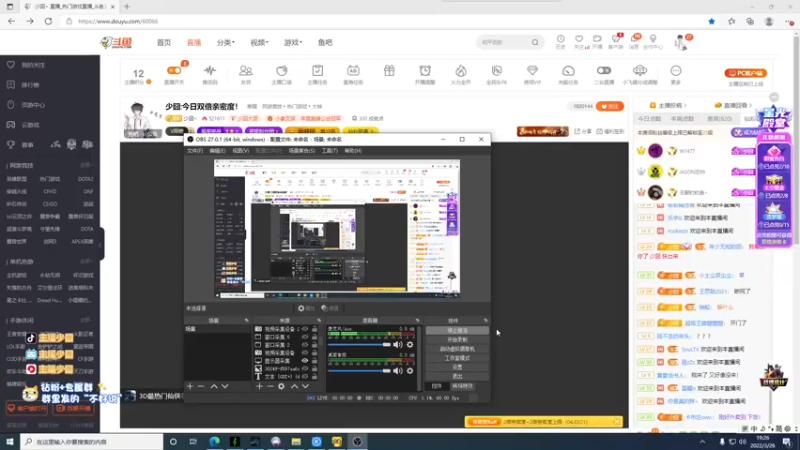Click the PC客户端 button

coord(745,73)
